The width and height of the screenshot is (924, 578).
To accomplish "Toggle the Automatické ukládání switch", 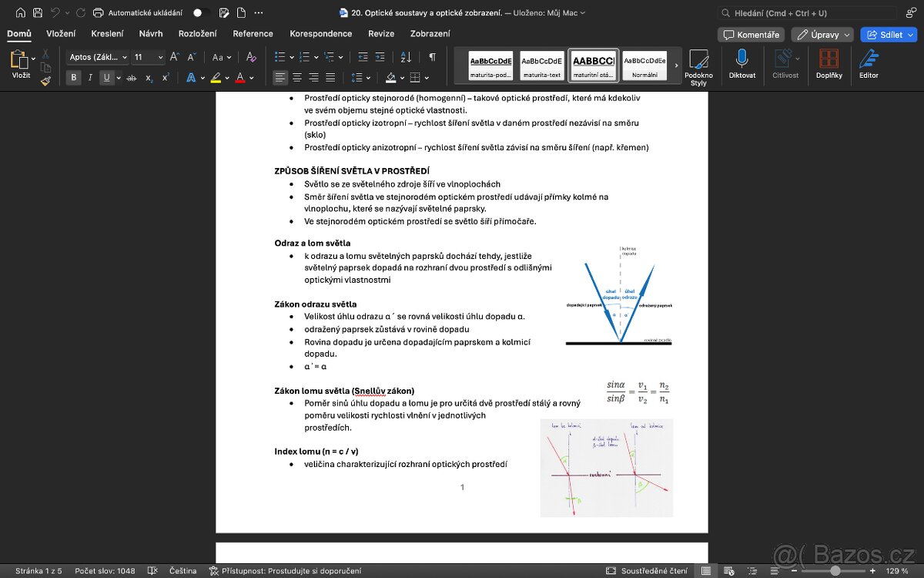I will pos(201,13).
